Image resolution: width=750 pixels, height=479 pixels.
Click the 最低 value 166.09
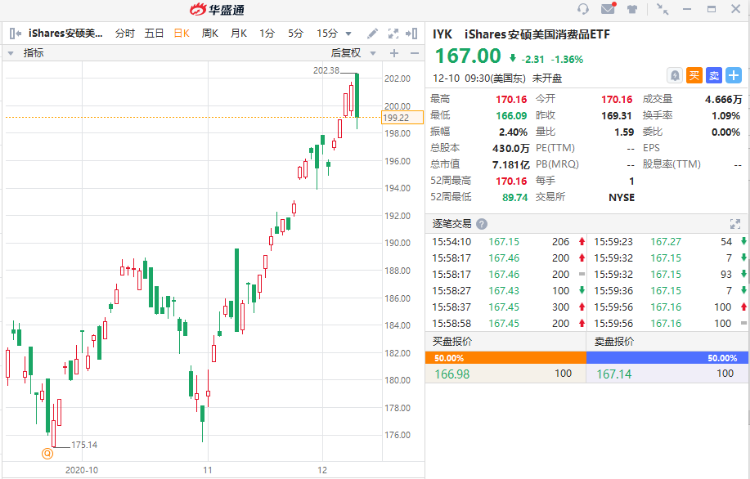pos(511,116)
